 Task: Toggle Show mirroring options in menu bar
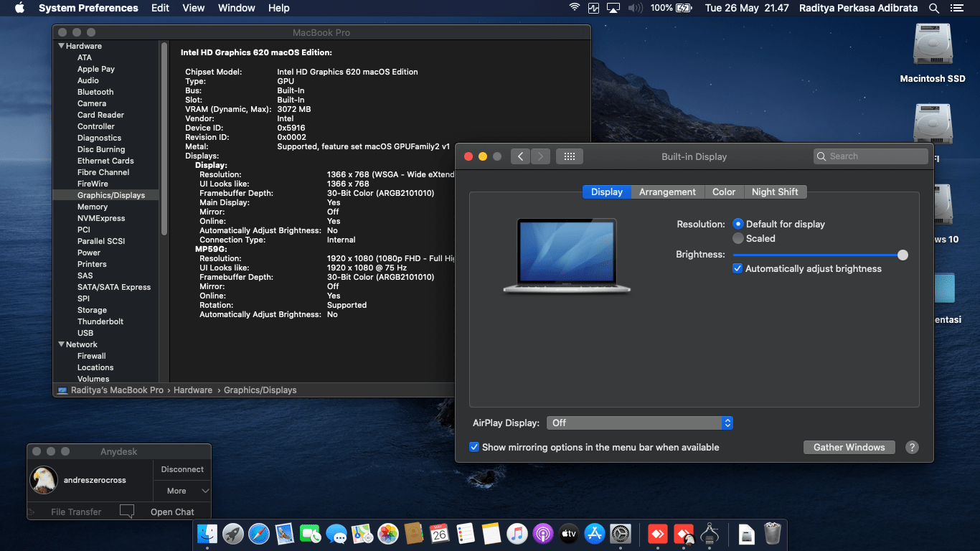pyautogui.click(x=474, y=447)
